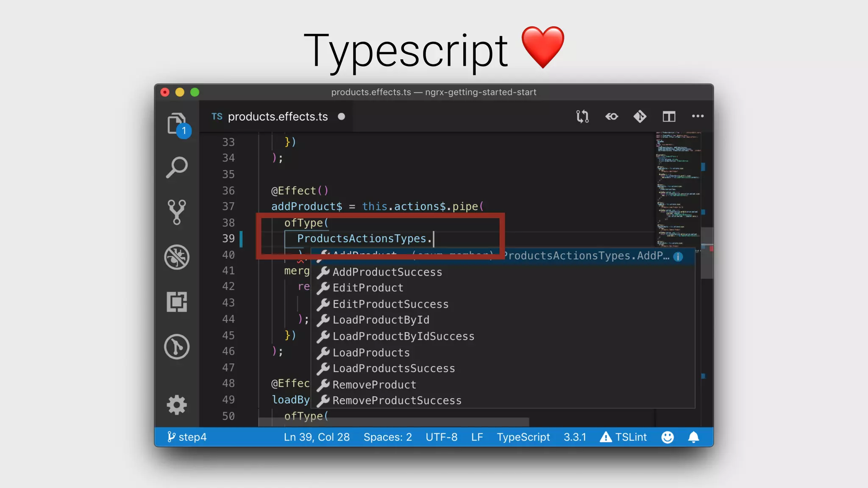Pick RemoveProduct from suggestions

coord(503,385)
